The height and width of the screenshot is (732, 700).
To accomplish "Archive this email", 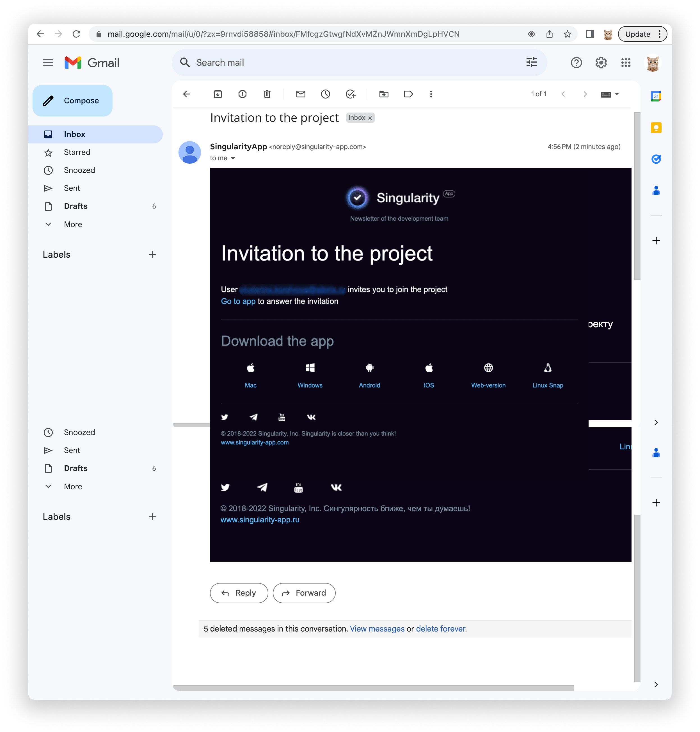I will coord(218,94).
